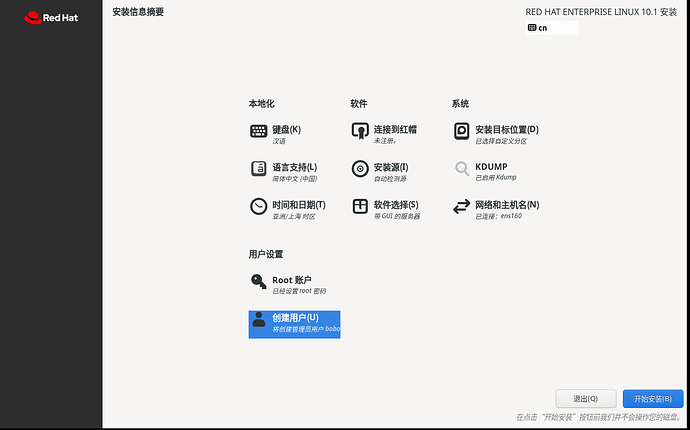Click the 已连接：ens160 status text
The image size is (690, 430).
tap(499, 216)
